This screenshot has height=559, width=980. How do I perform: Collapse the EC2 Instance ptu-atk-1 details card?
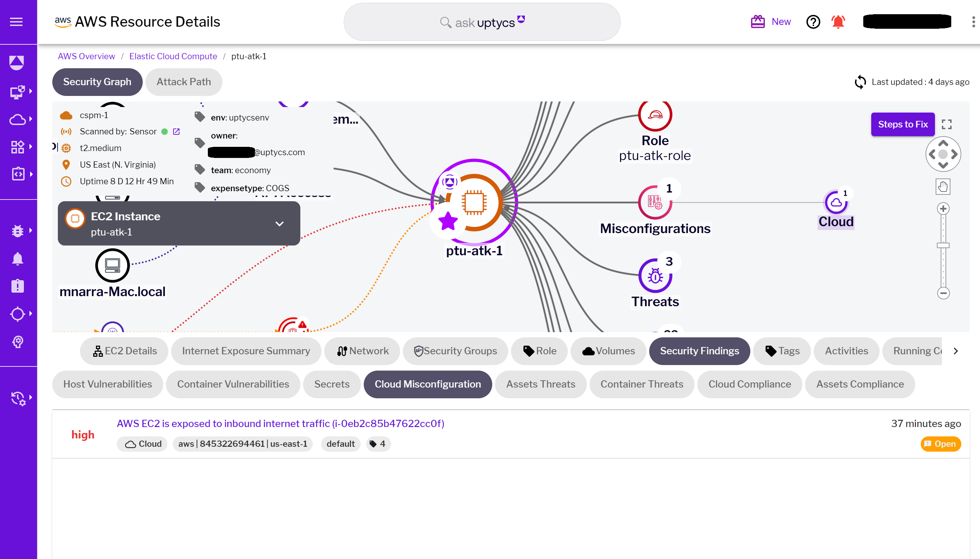pyautogui.click(x=280, y=223)
